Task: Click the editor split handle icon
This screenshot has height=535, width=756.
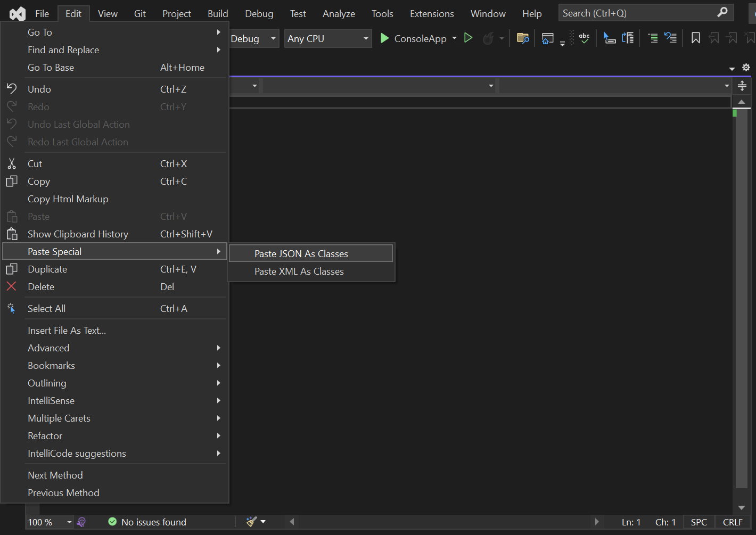Action: [x=742, y=86]
